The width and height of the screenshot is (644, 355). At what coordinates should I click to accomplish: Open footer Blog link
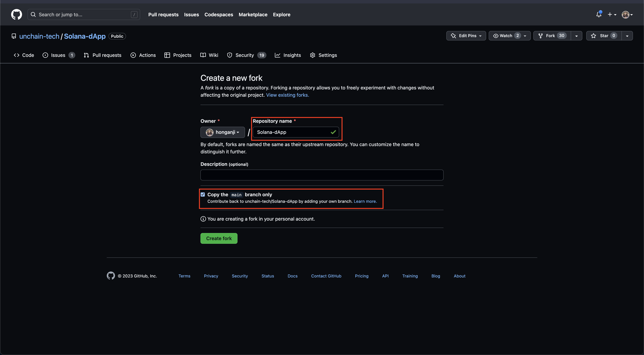pos(436,276)
